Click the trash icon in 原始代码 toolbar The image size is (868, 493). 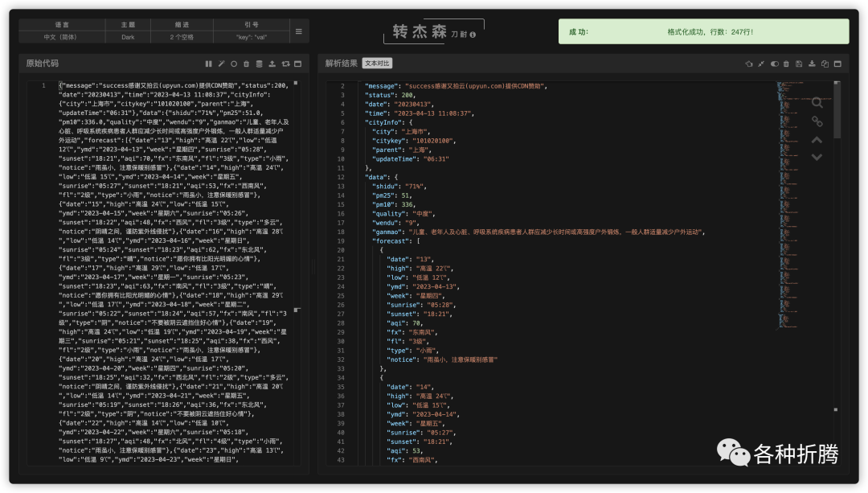click(247, 64)
